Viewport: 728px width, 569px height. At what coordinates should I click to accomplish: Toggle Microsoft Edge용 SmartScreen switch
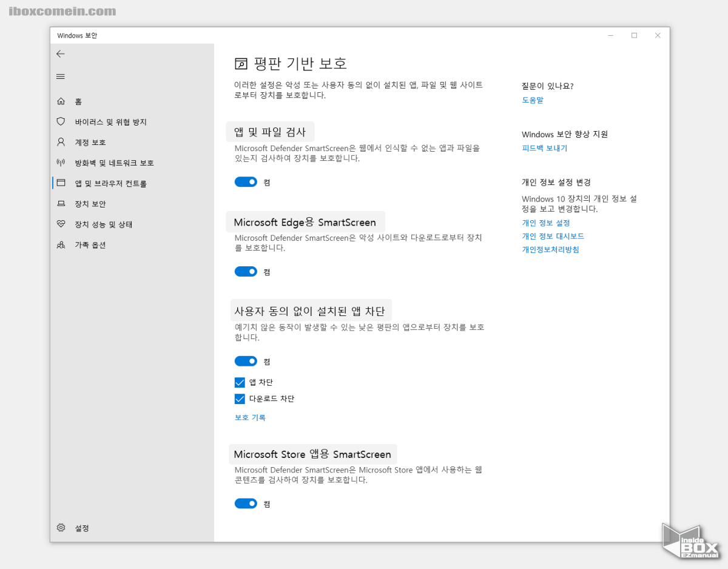[246, 272]
